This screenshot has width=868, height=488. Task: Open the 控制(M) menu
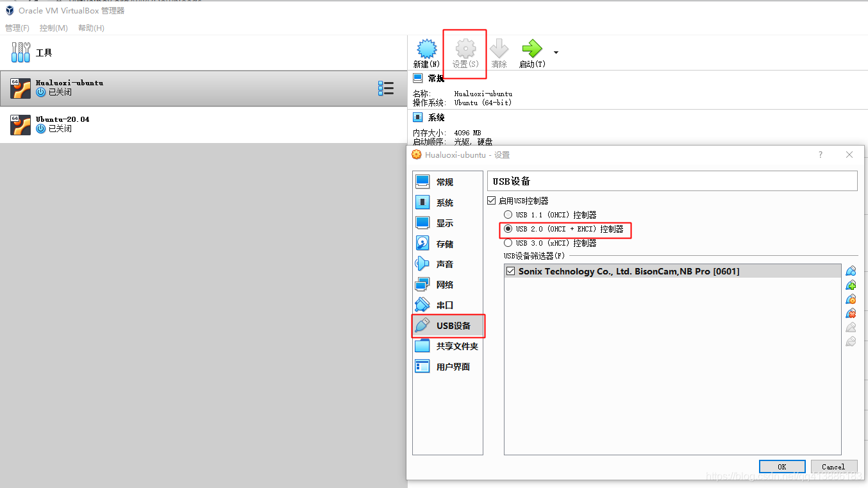tap(54, 28)
